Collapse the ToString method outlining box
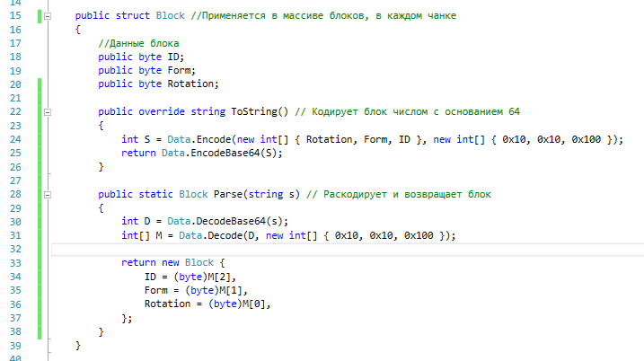644x361 pixels. click(48, 112)
